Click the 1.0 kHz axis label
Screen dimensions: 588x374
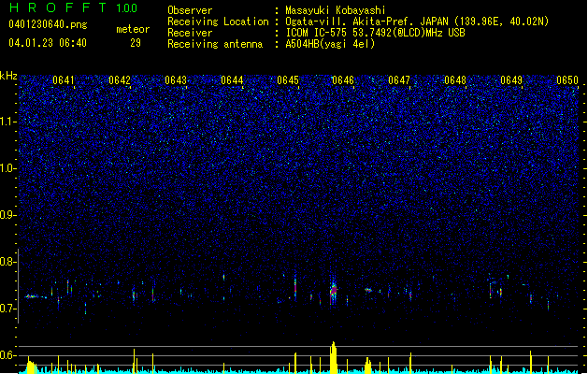(x=8, y=168)
